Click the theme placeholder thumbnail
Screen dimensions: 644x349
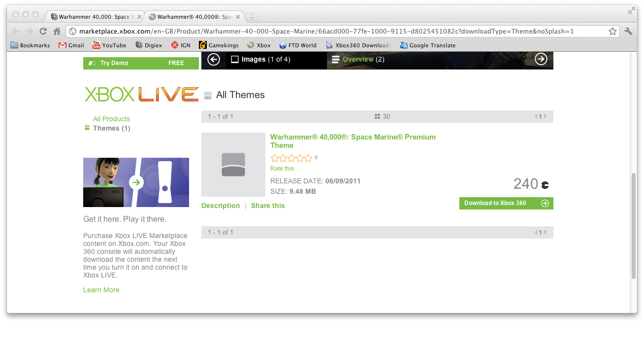coord(233,165)
